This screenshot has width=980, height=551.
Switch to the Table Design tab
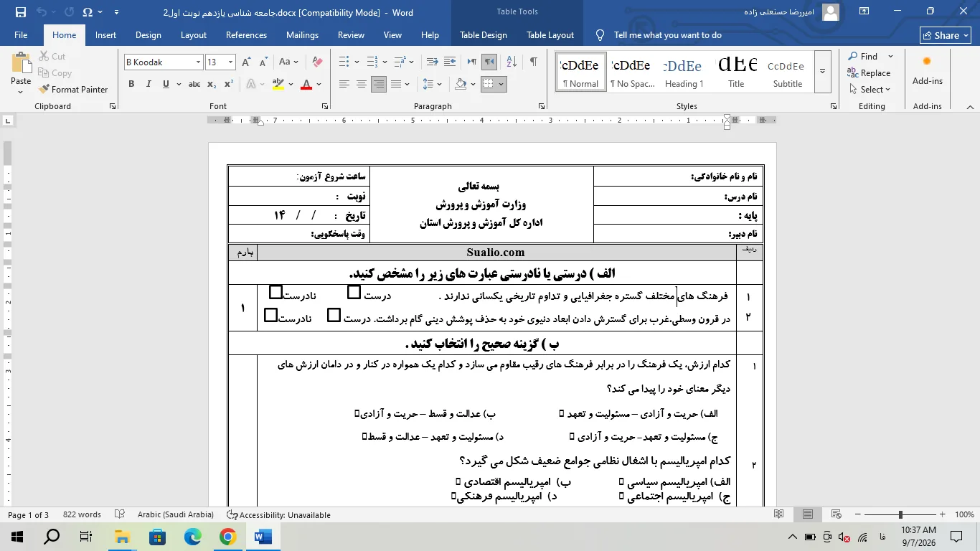484,35
